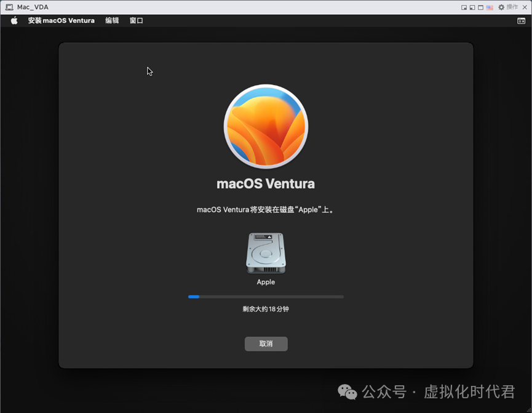
Task: Click the second console window scale icon
Action: coord(472,7)
